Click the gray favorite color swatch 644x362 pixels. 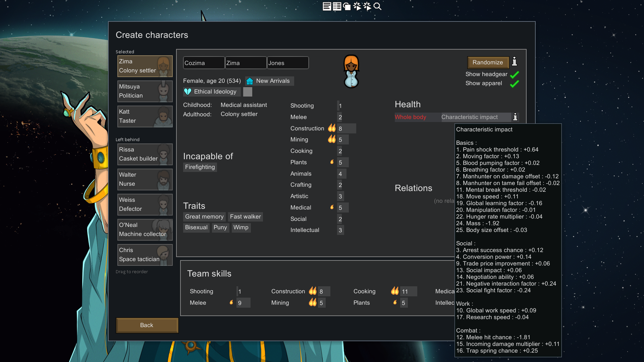pos(248,92)
